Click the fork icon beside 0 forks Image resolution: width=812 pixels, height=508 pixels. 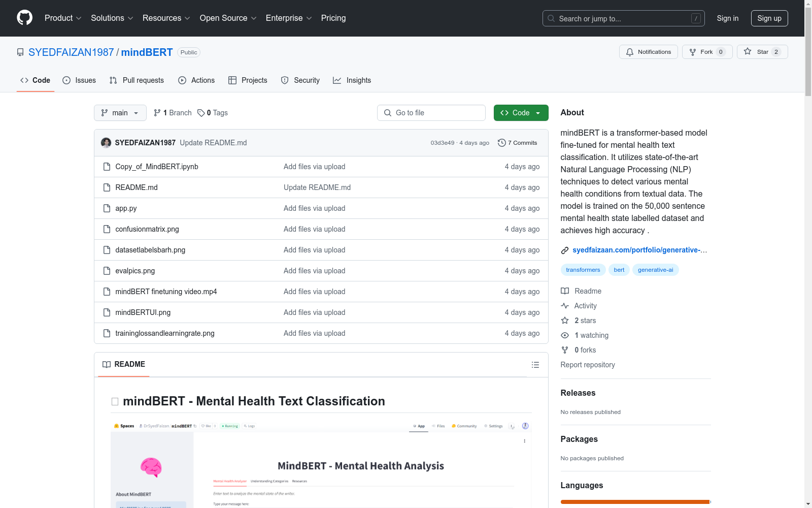click(565, 350)
